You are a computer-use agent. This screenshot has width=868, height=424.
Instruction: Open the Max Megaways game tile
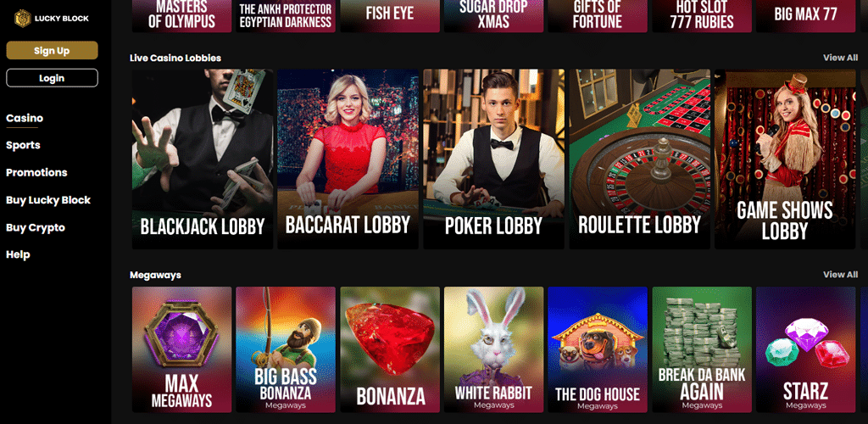tap(181, 349)
